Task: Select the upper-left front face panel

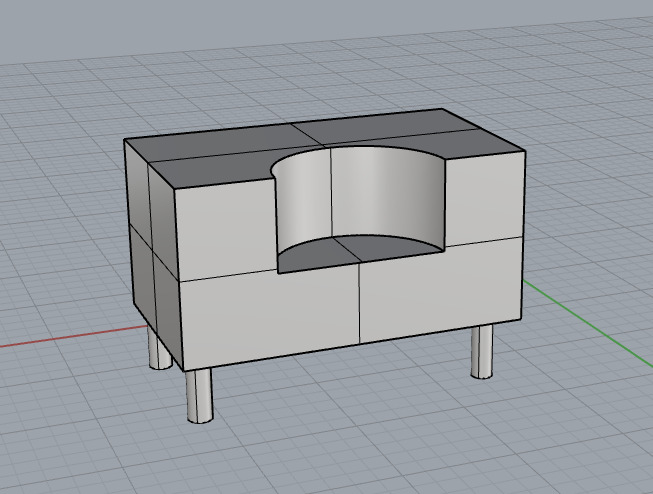Action: tap(225, 230)
